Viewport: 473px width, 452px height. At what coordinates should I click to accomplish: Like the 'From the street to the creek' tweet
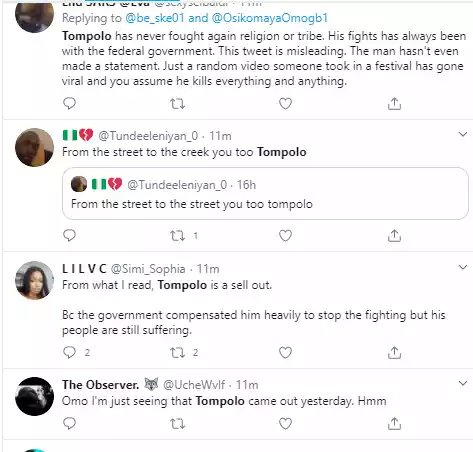[285, 236]
